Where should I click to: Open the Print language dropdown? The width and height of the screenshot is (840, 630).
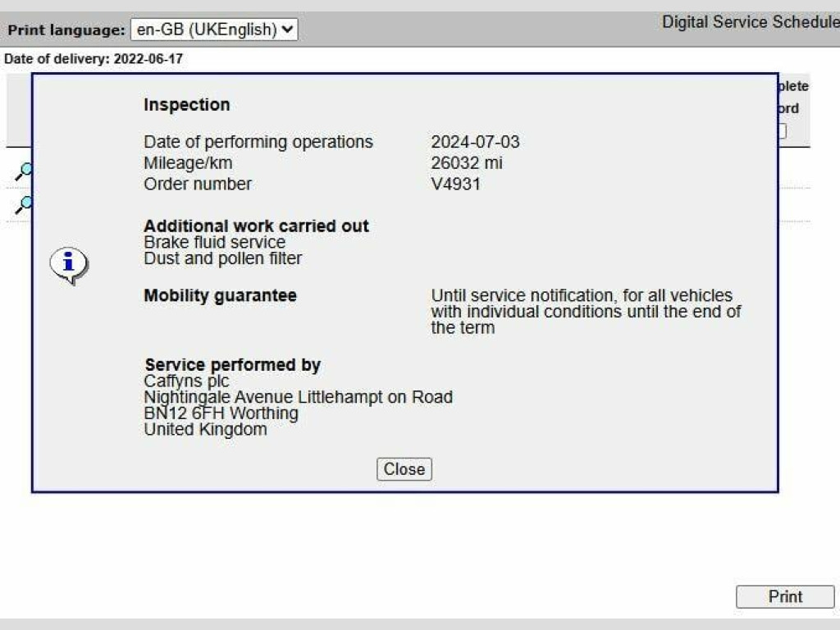213,30
